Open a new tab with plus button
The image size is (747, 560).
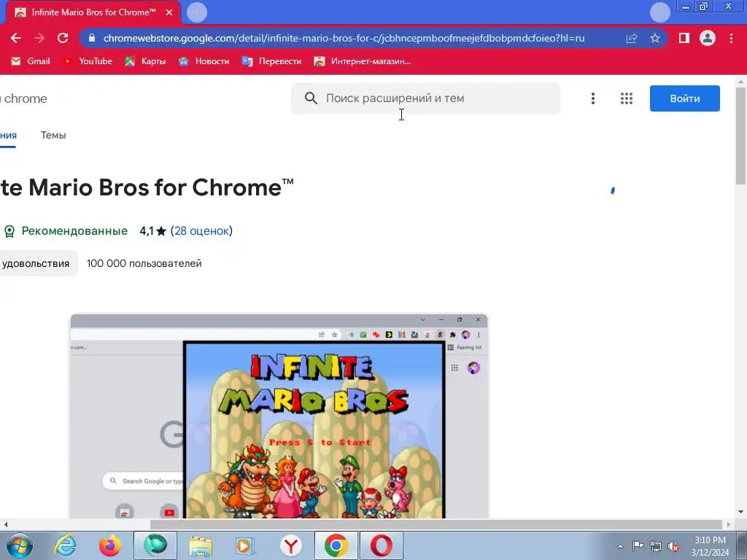click(197, 12)
